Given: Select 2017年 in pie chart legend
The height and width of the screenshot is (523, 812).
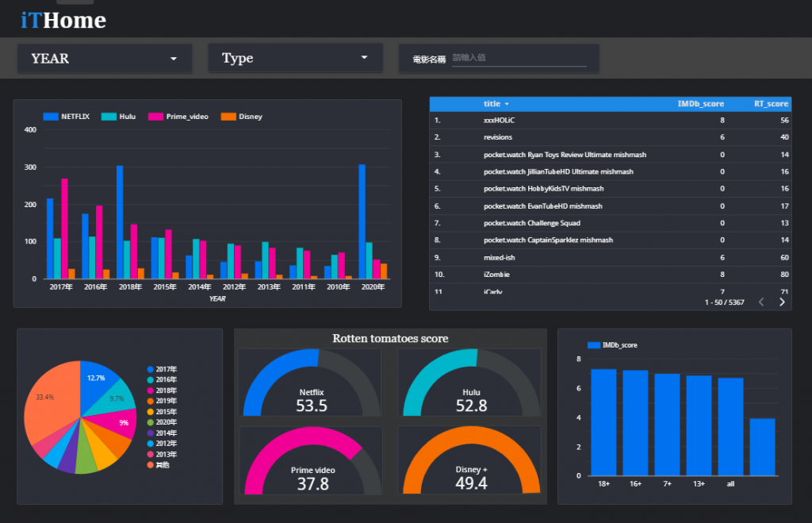Looking at the screenshot, I should coord(162,369).
